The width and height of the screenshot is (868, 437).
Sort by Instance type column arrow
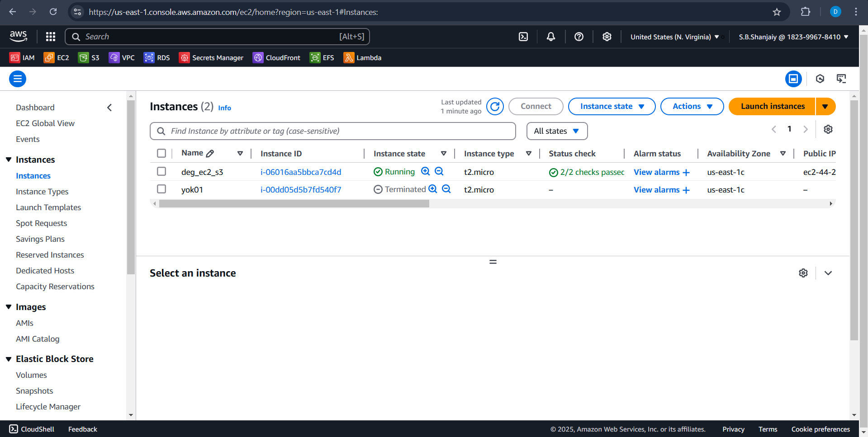[529, 154]
